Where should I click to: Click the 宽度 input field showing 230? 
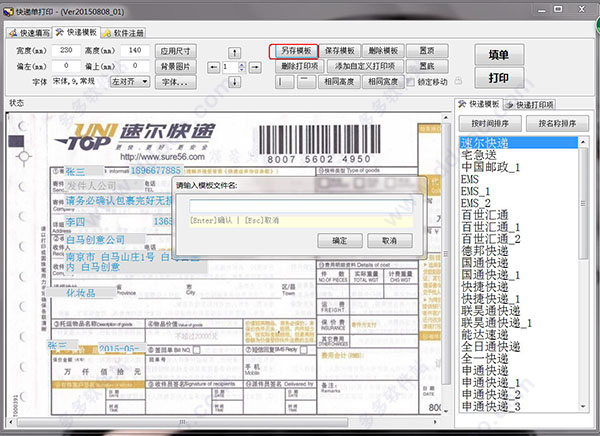tap(66, 50)
